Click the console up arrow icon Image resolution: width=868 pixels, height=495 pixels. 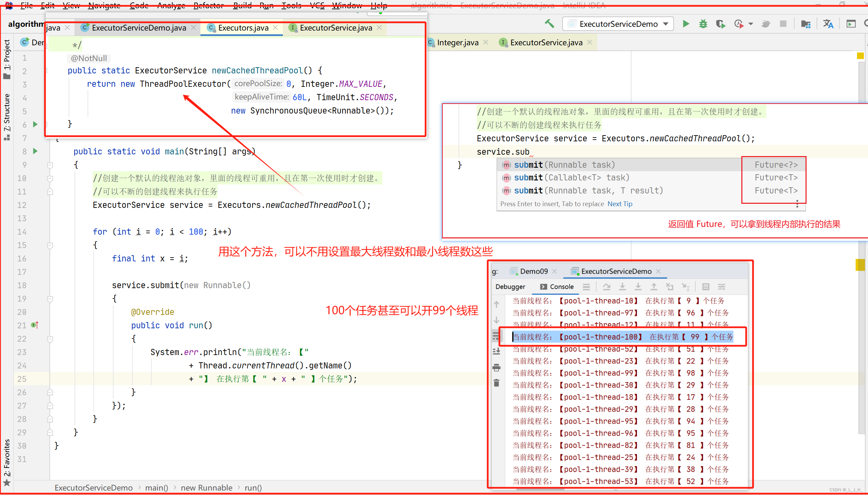[x=496, y=304]
